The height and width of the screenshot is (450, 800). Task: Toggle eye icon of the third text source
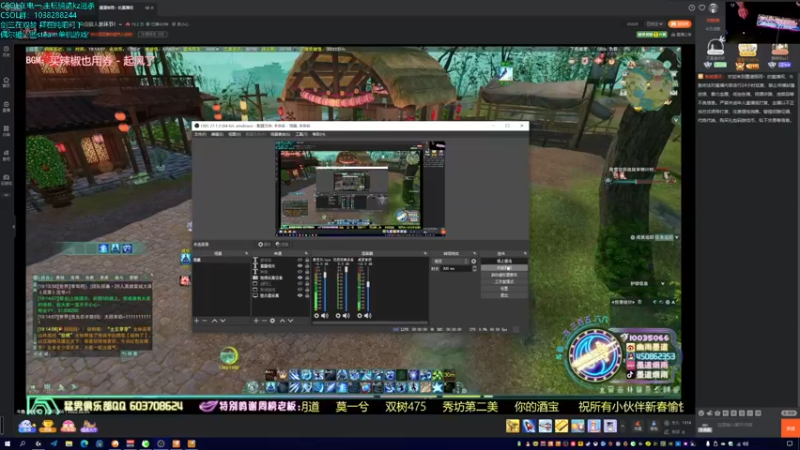[x=300, y=272]
